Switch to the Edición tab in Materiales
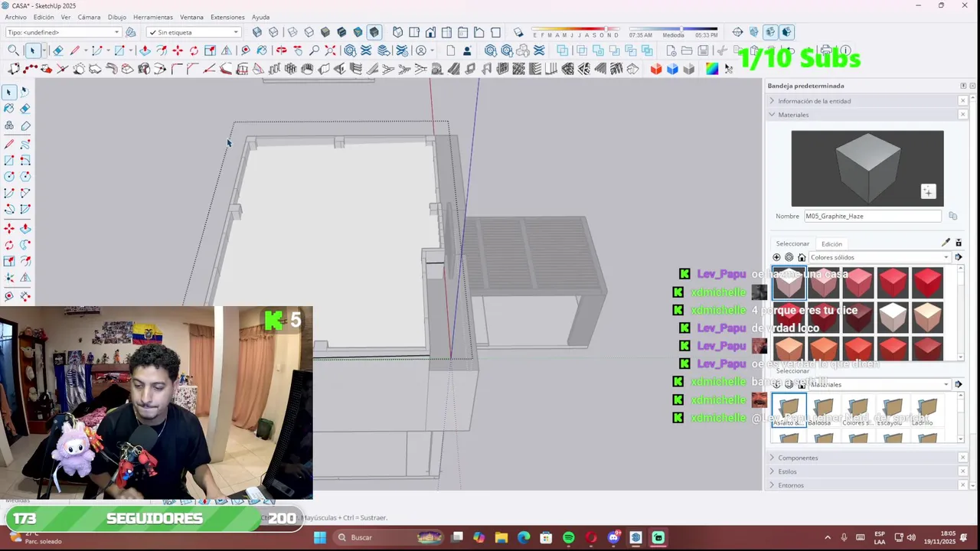The image size is (980, 551). click(831, 243)
